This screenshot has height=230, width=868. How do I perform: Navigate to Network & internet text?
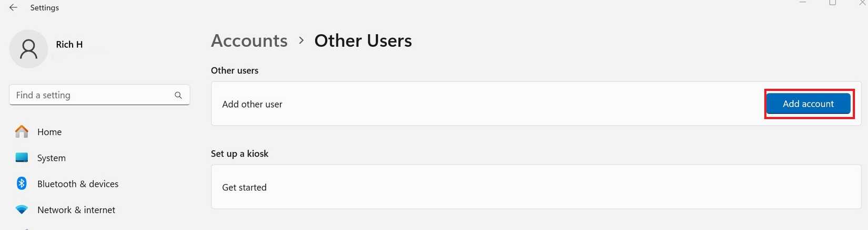pyautogui.click(x=76, y=210)
